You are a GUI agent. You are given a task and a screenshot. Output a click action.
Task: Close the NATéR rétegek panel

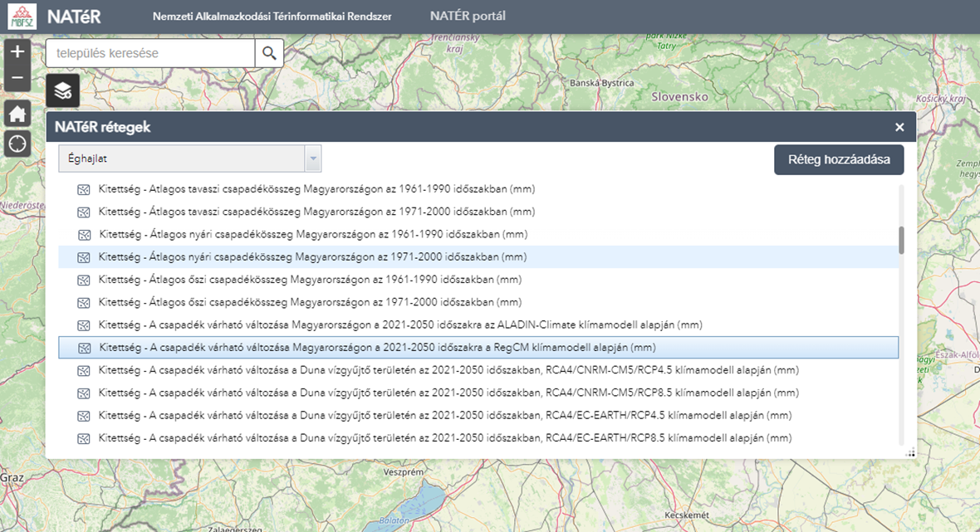[x=899, y=127]
